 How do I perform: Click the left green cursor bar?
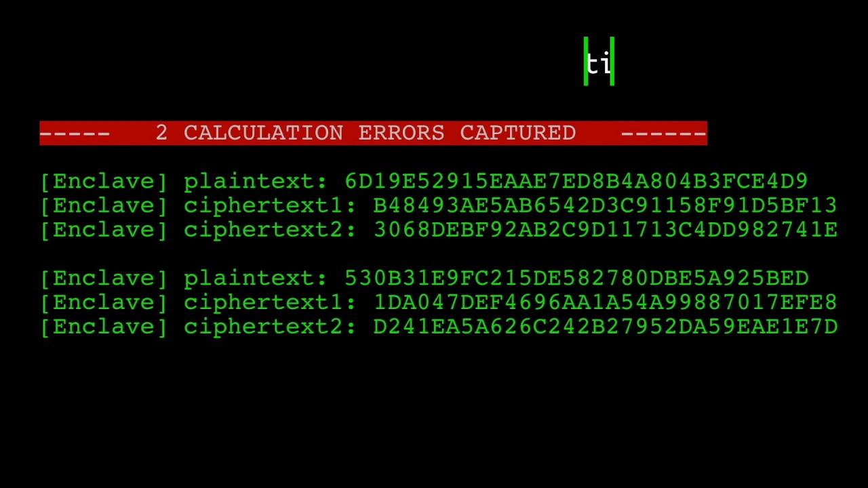[x=586, y=61]
